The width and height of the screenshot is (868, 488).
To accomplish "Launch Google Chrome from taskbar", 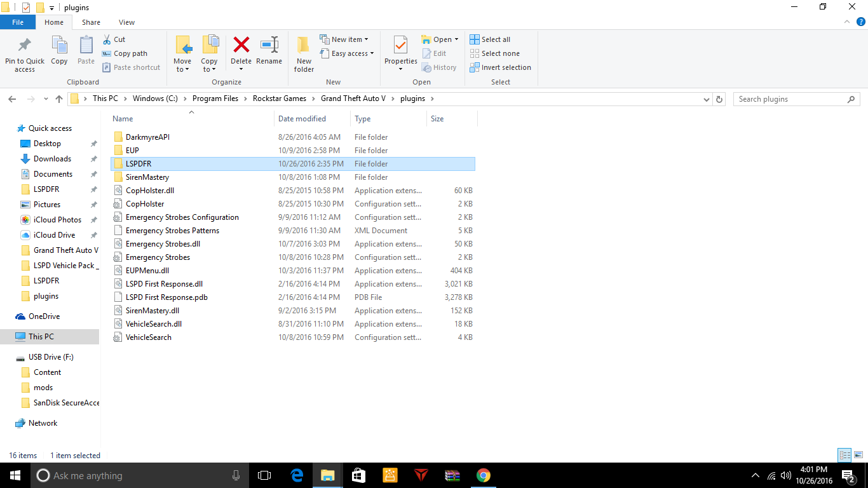I will tap(484, 475).
